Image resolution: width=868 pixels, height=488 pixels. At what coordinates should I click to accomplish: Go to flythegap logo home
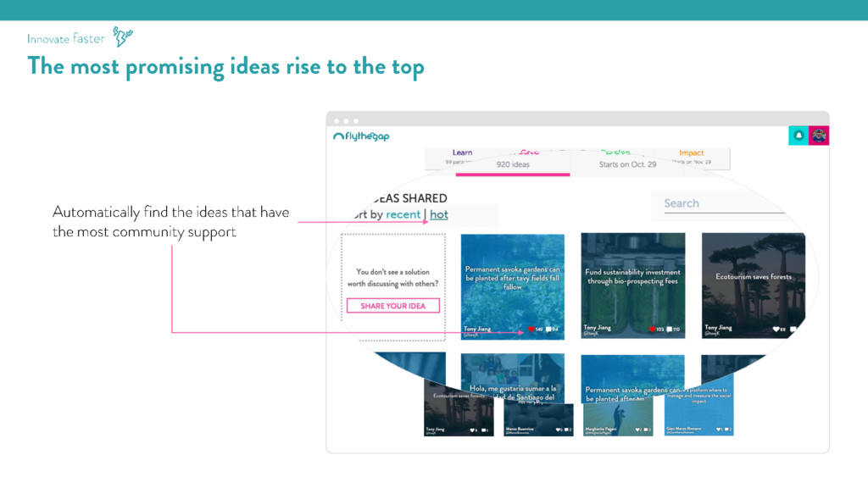pos(361,136)
